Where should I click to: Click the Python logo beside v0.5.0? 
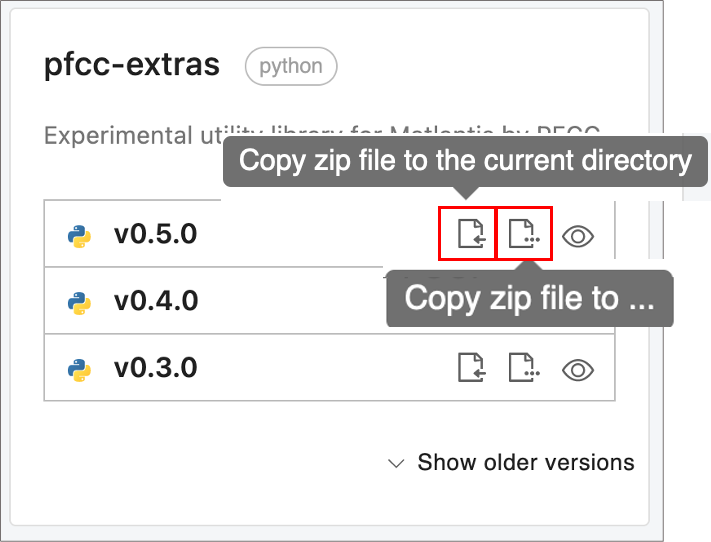[80, 236]
